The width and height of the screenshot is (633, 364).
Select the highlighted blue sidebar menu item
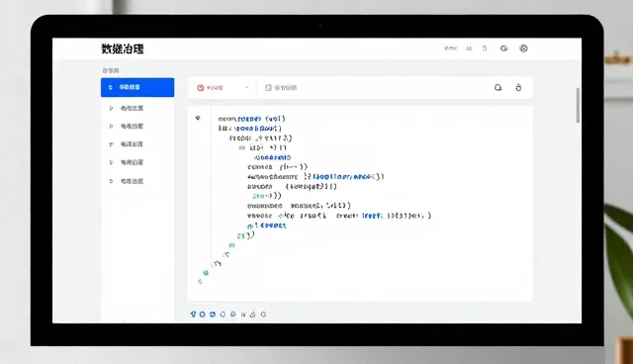pyautogui.click(x=137, y=87)
